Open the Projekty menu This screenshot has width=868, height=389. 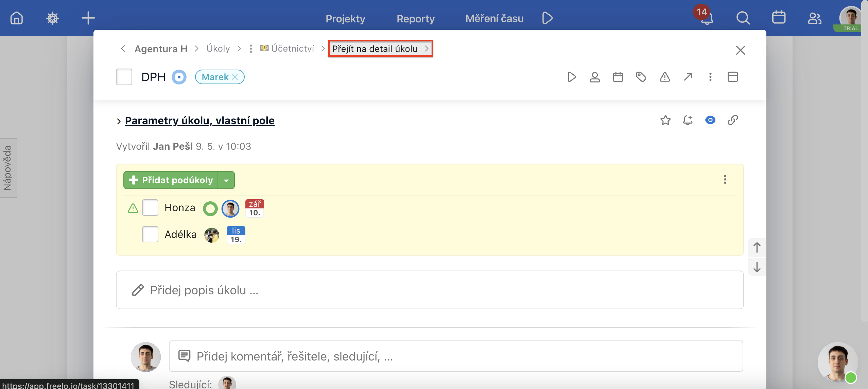345,18
